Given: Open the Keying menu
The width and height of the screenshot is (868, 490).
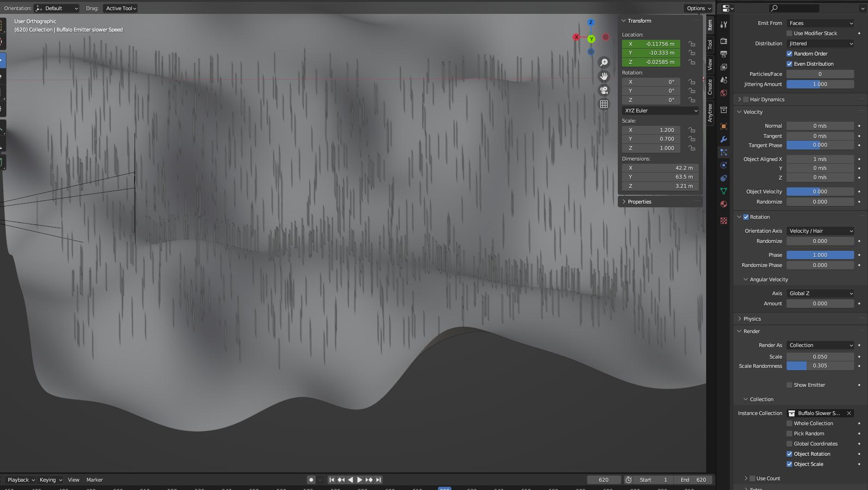Looking at the screenshot, I should 50,480.
